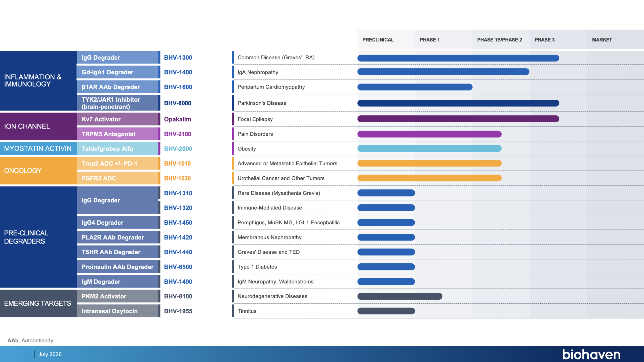This screenshot has height=362, width=644.
Task: Click the Focal Epilepsy purple progress bar
Action: 458,119
